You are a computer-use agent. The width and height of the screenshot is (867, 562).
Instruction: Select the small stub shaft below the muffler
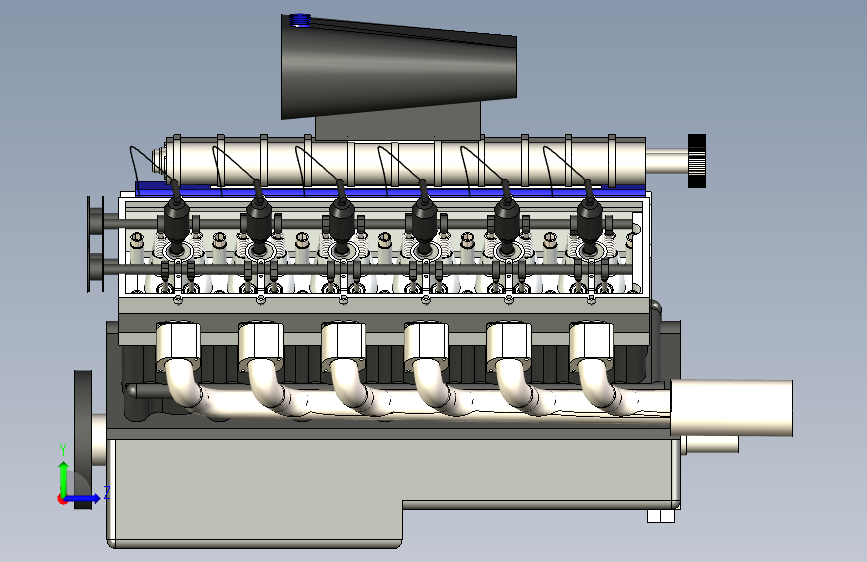point(711,445)
